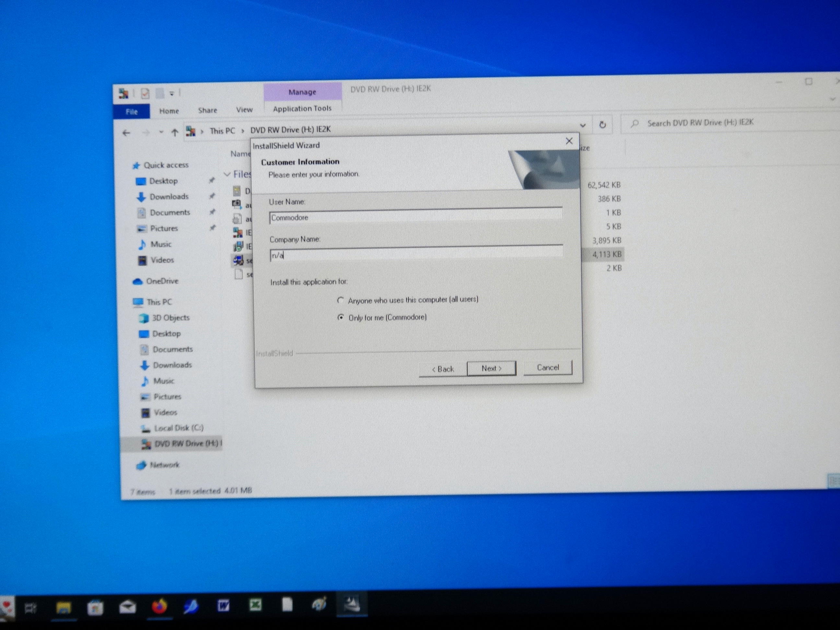Open pinned Pictures under Quick access
The image size is (840, 630).
click(x=164, y=228)
